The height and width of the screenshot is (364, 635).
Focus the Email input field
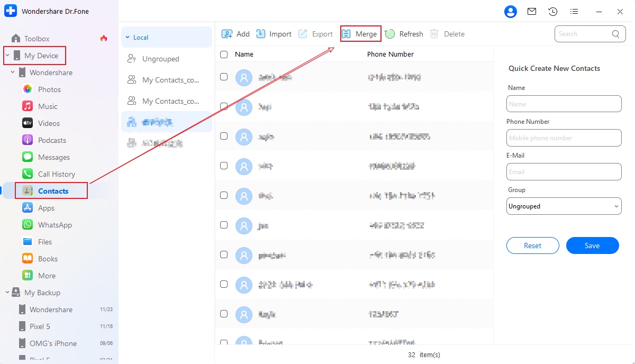tap(564, 171)
